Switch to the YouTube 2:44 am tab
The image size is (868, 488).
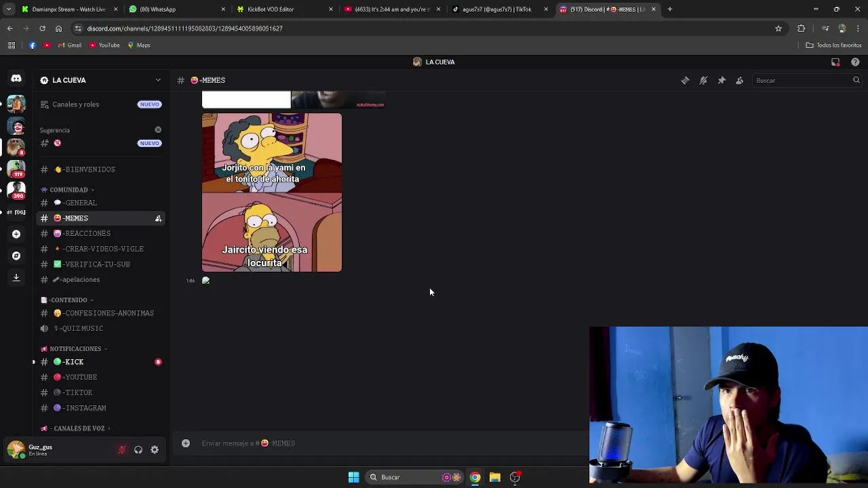coord(392,9)
